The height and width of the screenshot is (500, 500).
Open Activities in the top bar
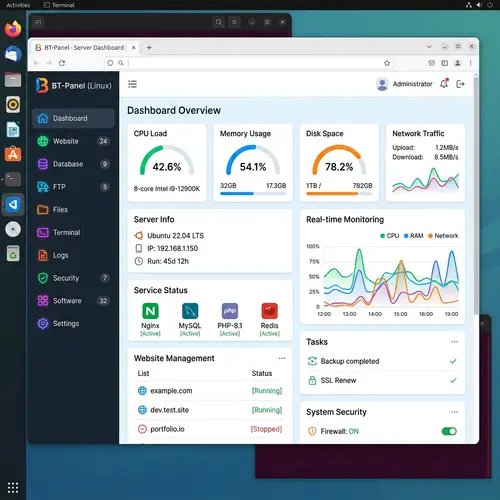(18, 5)
